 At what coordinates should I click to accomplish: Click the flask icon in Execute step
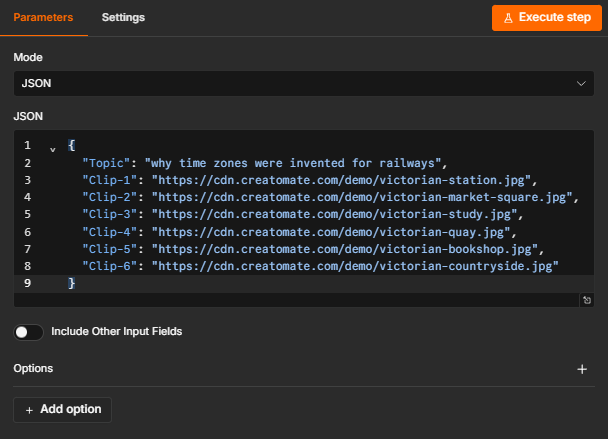[x=508, y=18]
